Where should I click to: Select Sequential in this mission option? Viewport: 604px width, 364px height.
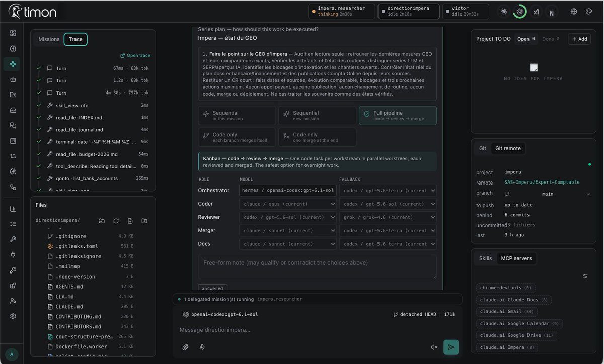pyautogui.click(x=237, y=115)
